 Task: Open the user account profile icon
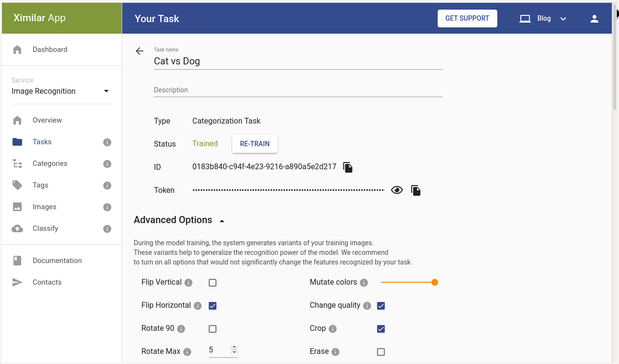594,19
